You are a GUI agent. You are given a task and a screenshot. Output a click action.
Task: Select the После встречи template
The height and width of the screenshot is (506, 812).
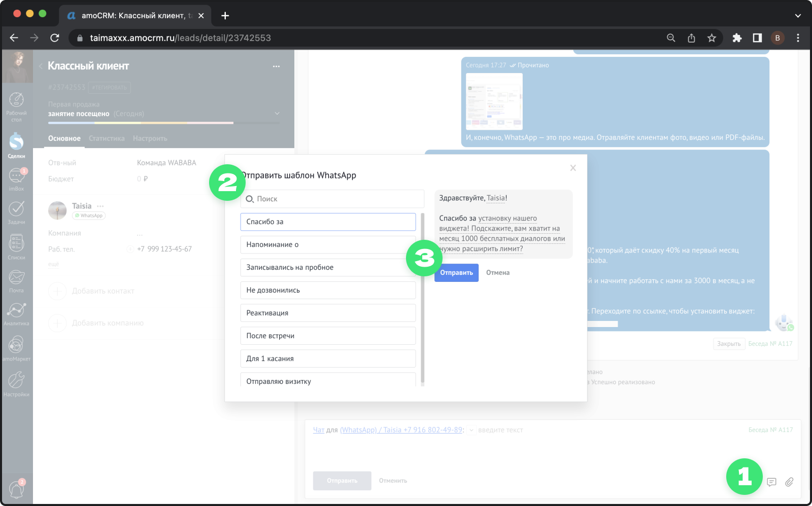click(x=328, y=336)
